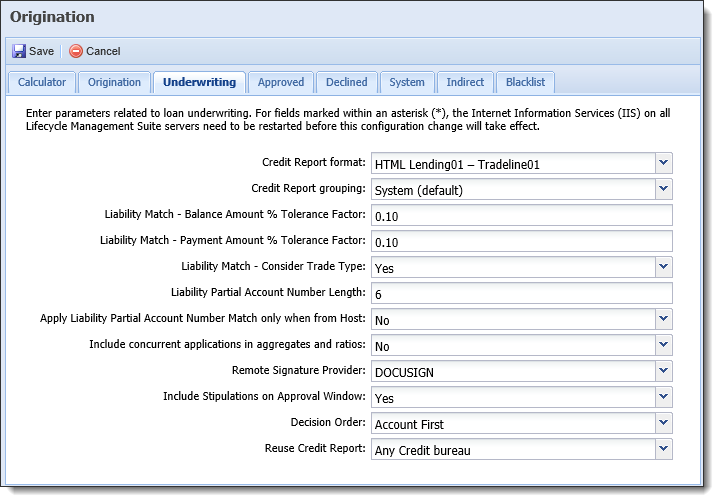
Task: Click the No value for concurrent applications
Action: 382,347
